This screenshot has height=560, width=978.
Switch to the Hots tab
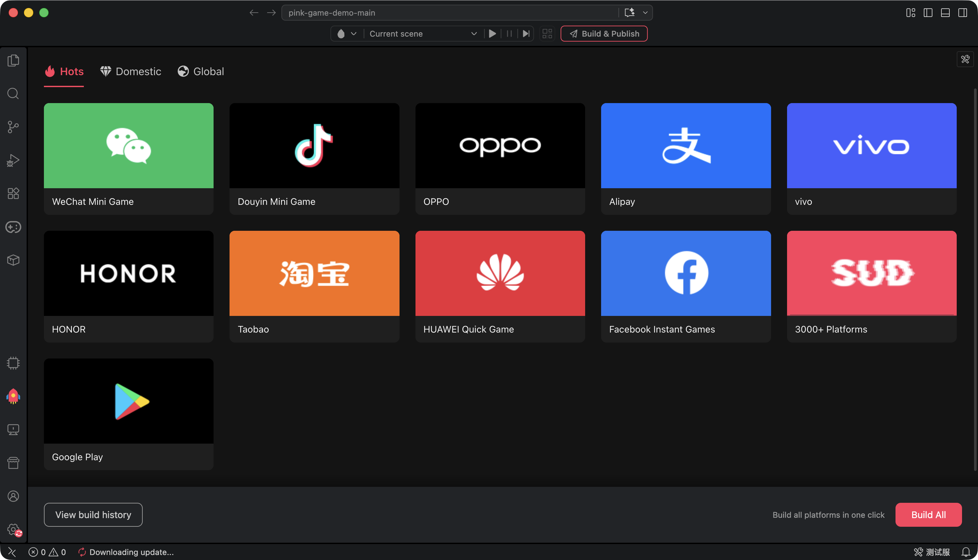pyautogui.click(x=64, y=71)
